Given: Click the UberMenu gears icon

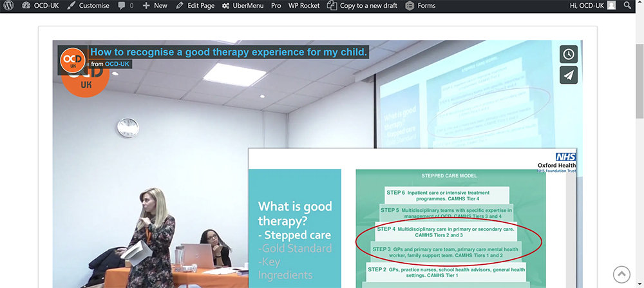Looking at the screenshot, I should coord(225,6).
